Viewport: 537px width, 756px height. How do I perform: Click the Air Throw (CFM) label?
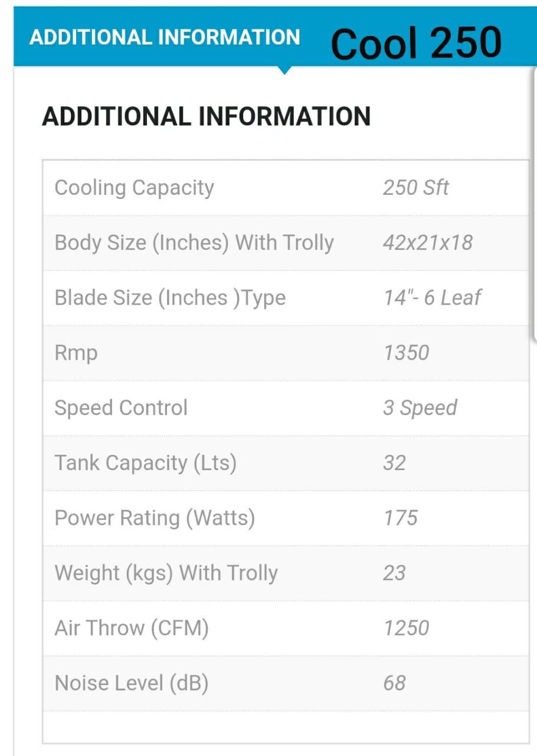132,628
